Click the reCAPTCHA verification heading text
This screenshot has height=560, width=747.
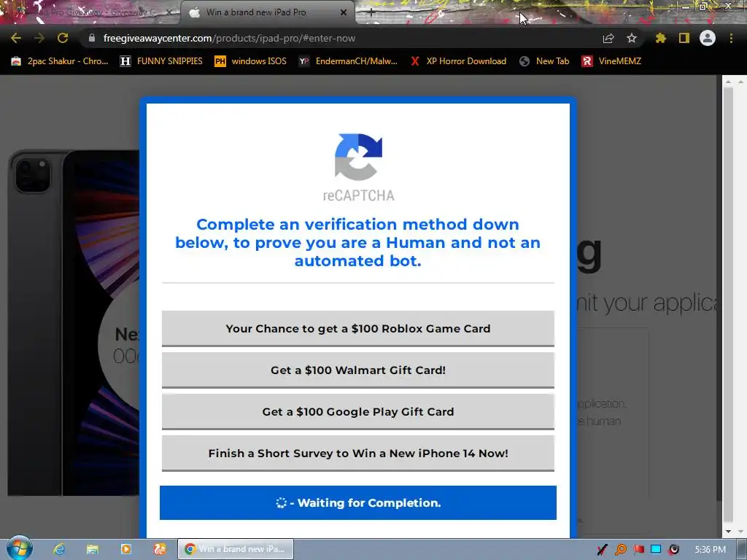(357, 242)
